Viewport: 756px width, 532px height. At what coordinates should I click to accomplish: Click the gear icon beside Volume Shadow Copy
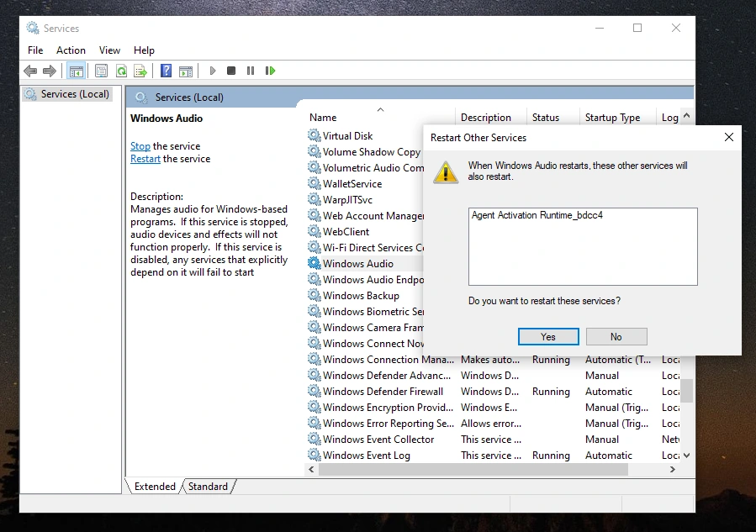(315, 151)
